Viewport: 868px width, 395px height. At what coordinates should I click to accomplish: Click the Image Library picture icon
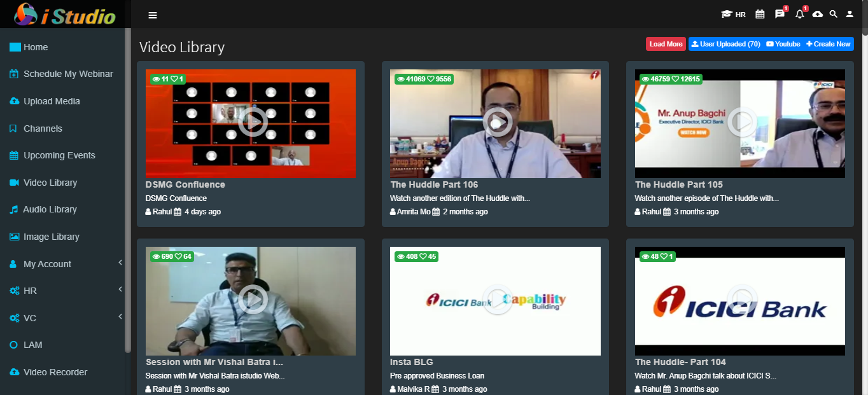[x=14, y=237]
